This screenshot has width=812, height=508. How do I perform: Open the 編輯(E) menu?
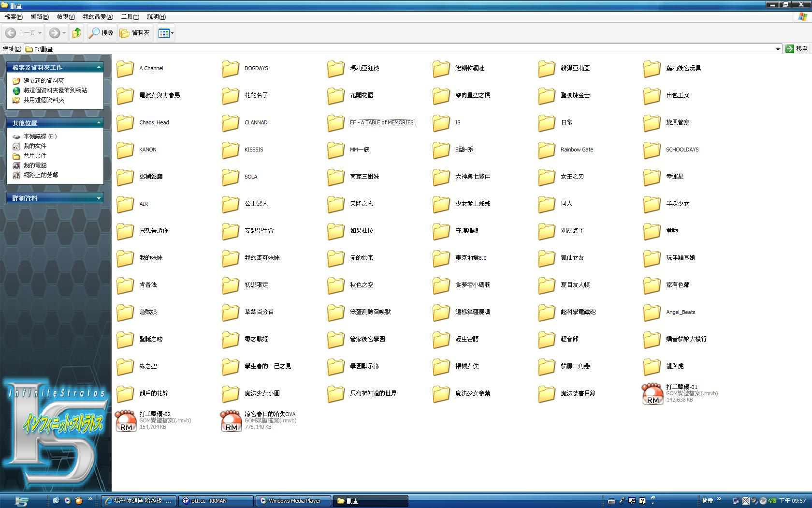tap(40, 17)
